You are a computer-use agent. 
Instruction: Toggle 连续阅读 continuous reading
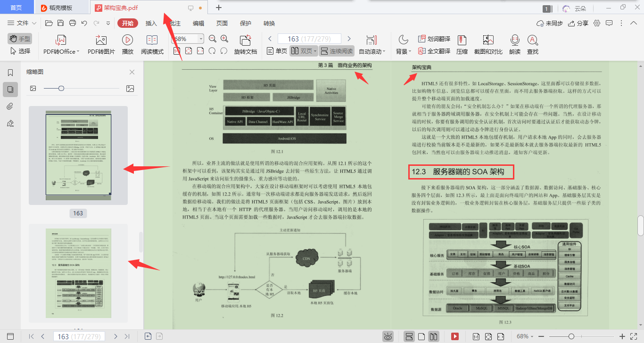[337, 51]
